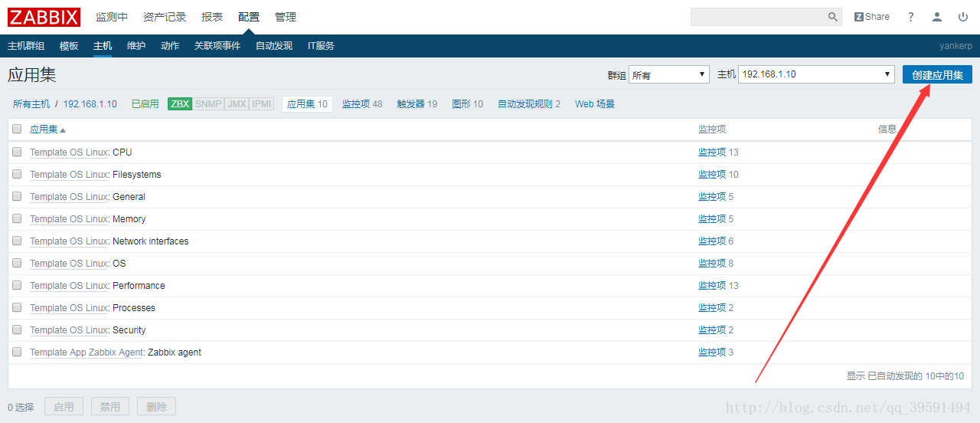
Task: Go to IT服务 submenu
Action: (x=321, y=46)
